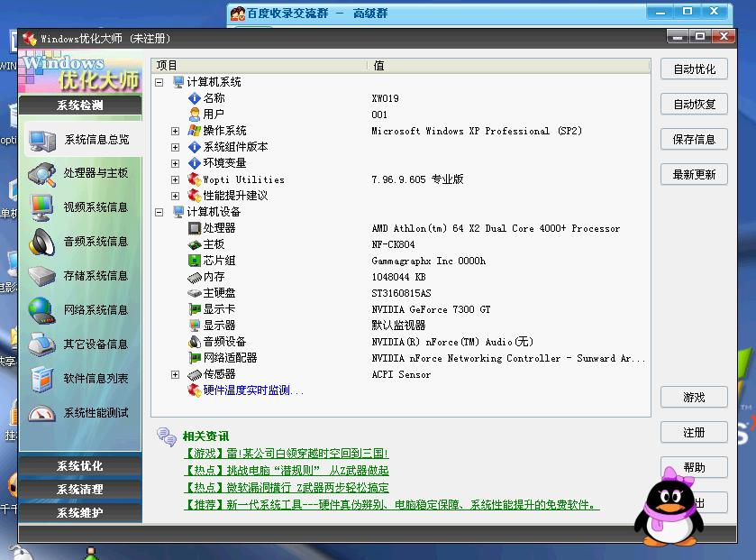The height and width of the screenshot is (560, 756).
Task: Click the 自动恢复 button
Action: pyautogui.click(x=694, y=105)
